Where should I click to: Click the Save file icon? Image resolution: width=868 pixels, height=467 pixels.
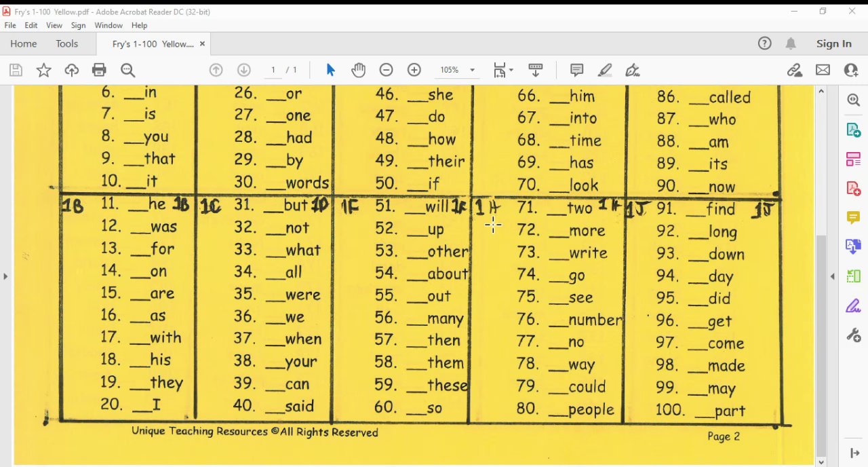point(16,70)
